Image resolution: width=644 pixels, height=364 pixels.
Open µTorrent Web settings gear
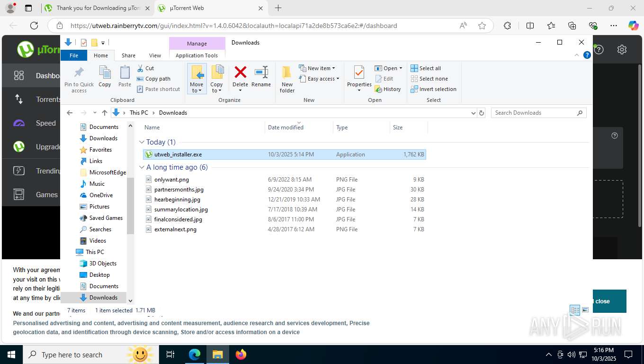(622, 49)
